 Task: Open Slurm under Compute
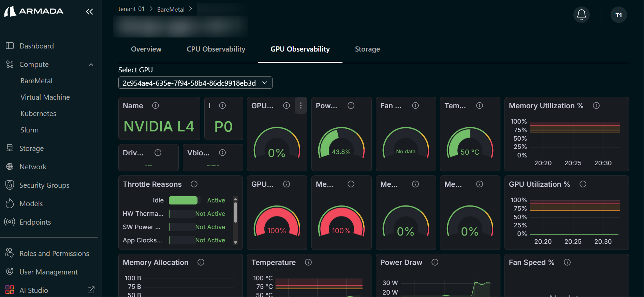[x=29, y=130]
